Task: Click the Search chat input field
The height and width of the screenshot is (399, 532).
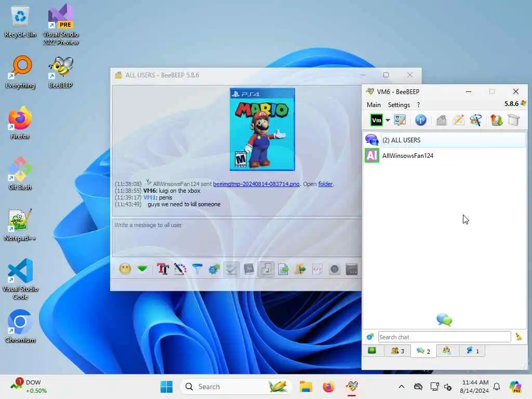Action: [444, 337]
